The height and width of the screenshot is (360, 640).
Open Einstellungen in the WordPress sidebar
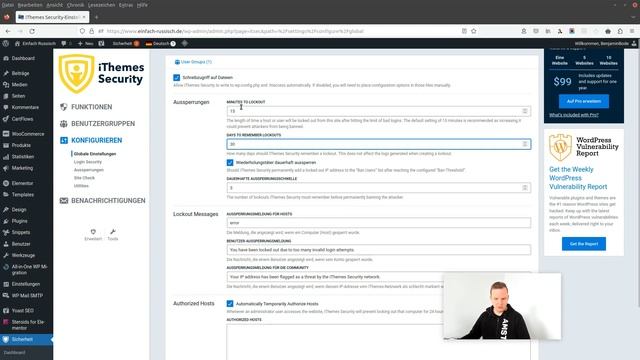click(25, 284)
